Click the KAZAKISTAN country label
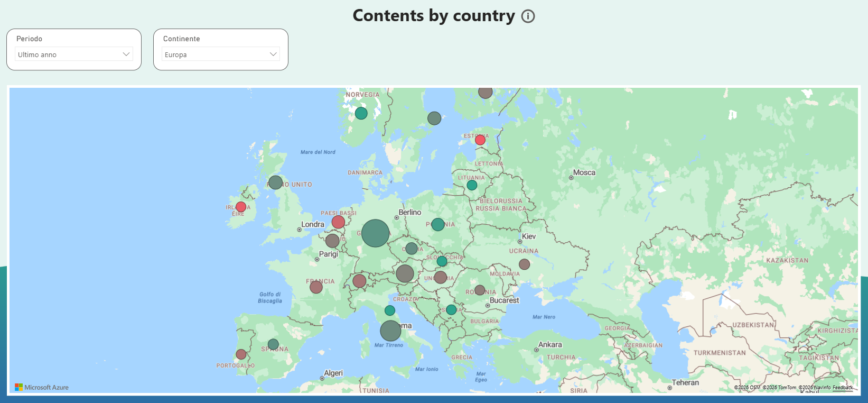The width and height of the screenshot is (868, 403). pos(787,260)
